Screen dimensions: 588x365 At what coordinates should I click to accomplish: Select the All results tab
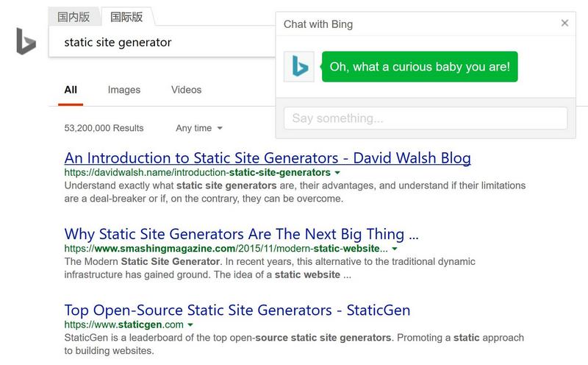point(71,90)
